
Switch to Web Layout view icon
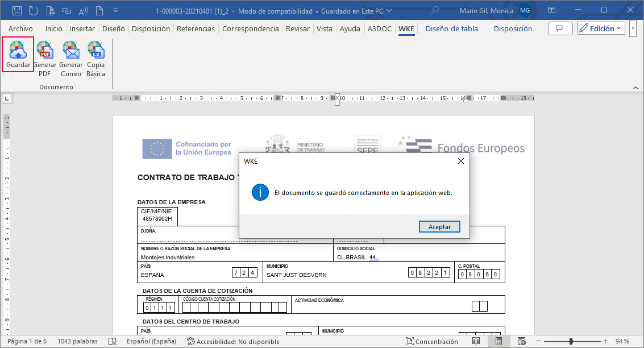(x=522, y=341)
